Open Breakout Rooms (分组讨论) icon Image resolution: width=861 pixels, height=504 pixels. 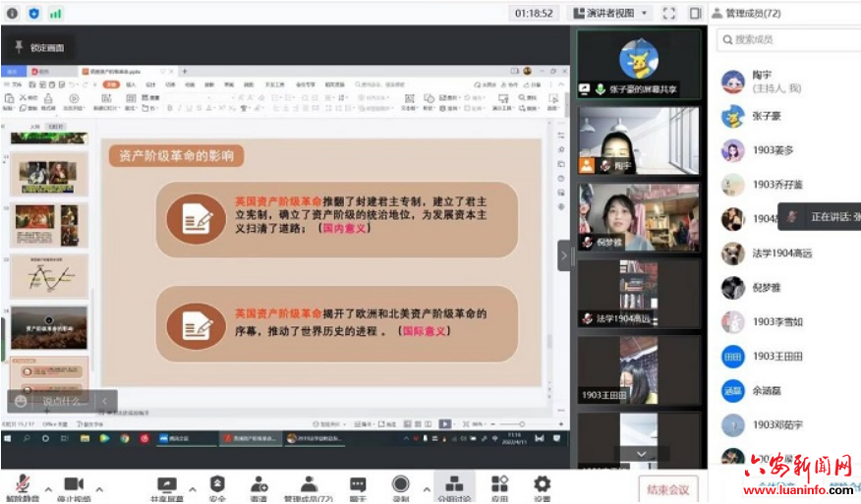click(x=454, y=484)
